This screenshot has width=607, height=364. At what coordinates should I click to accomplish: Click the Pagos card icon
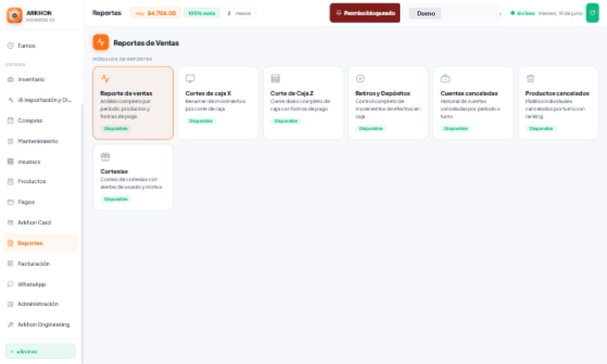[x=11, y=202]
